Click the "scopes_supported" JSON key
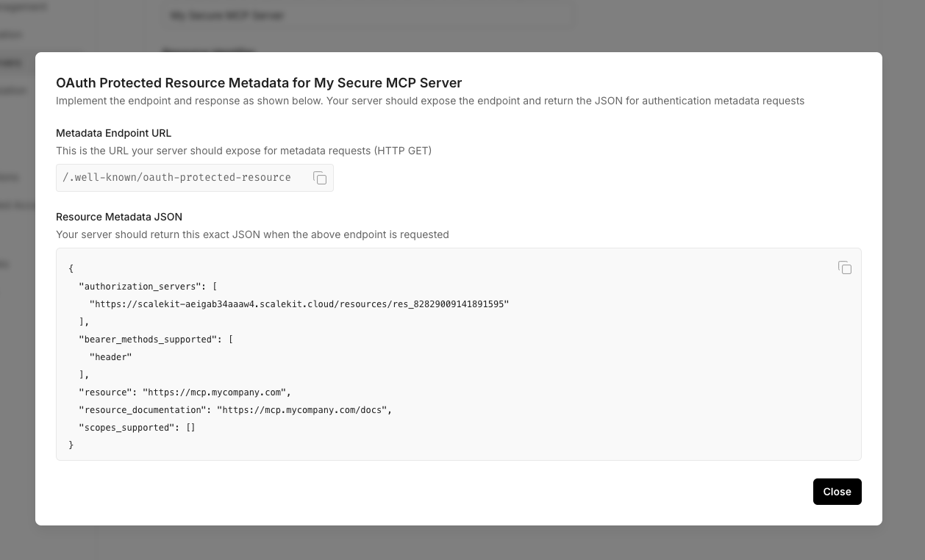Screen dimensions: 925x560 (x=126, y=428)
